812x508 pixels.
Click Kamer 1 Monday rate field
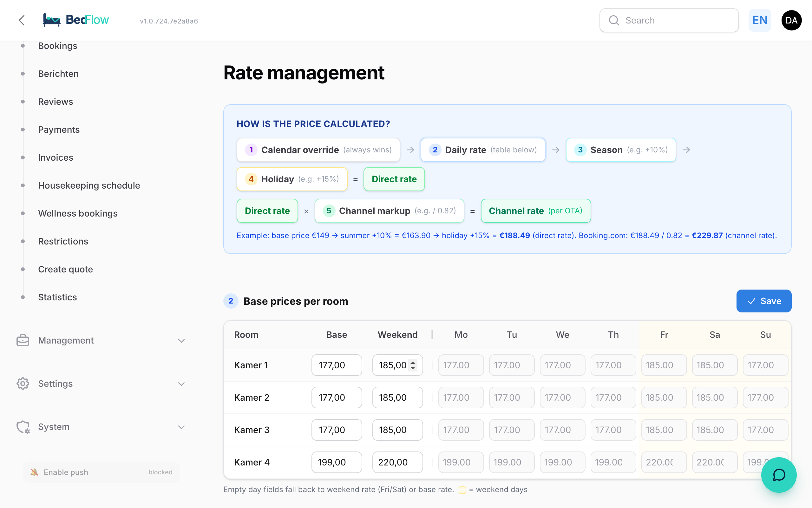(x=461, y=365)
